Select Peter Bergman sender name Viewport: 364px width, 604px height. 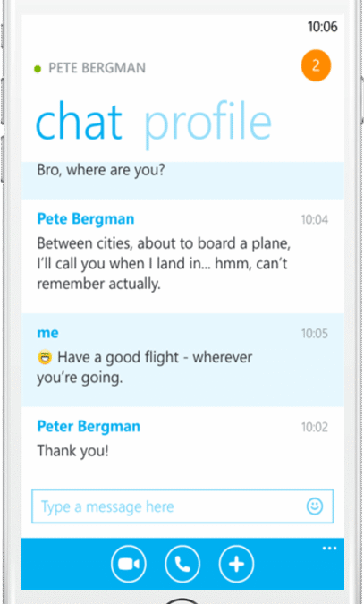89,426
